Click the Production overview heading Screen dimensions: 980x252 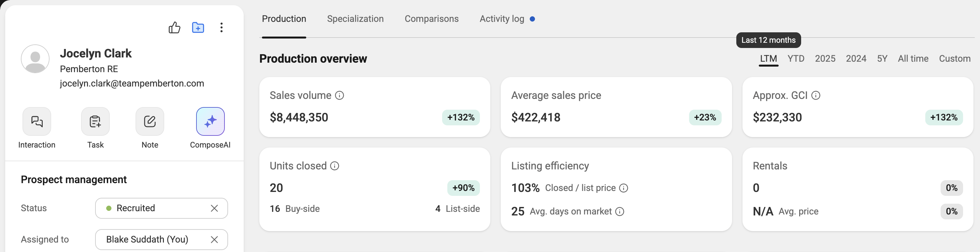click(x=313, y=59)
